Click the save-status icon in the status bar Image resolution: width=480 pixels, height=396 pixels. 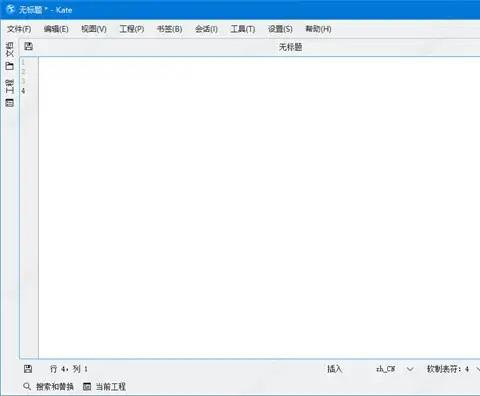28,369
